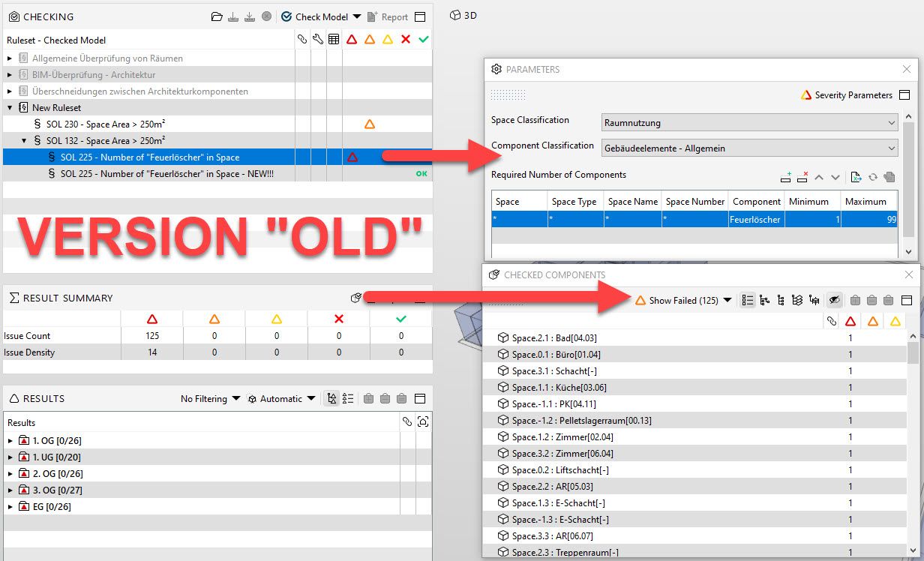
Task: Expand Überschneidungen zwischen Architekturkomponenten ruleset
Action: coord(10,91)
